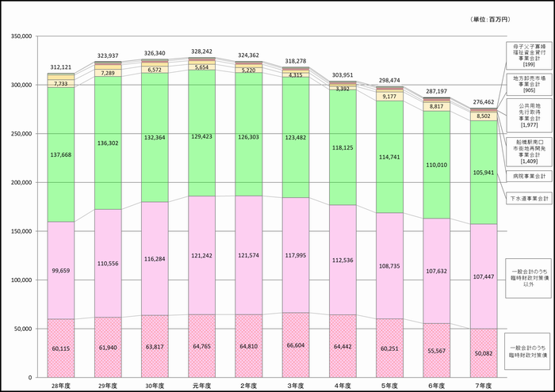Select the 117,995 value label
Screen dimensions: 555x392
pyautogui.click(x=296, y=255)
